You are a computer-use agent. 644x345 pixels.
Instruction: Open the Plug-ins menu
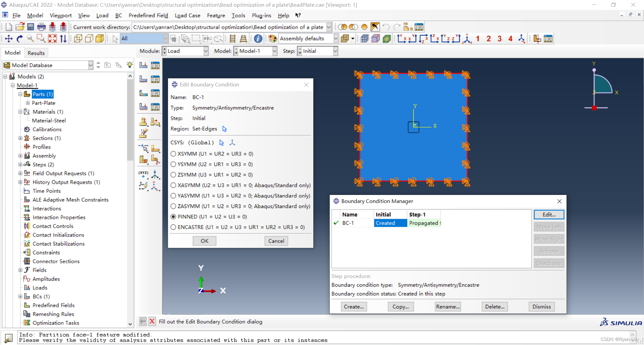tap(261, 15)
